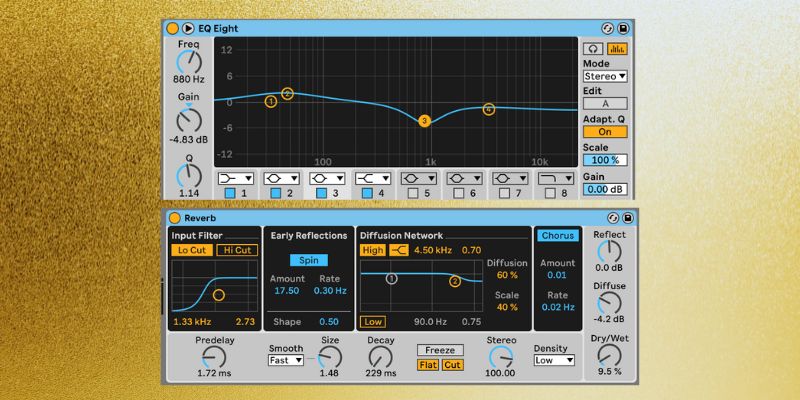Open filter type dropdown for band 8
This screenshot has width=800, height=400.
[x=556, y=179]
